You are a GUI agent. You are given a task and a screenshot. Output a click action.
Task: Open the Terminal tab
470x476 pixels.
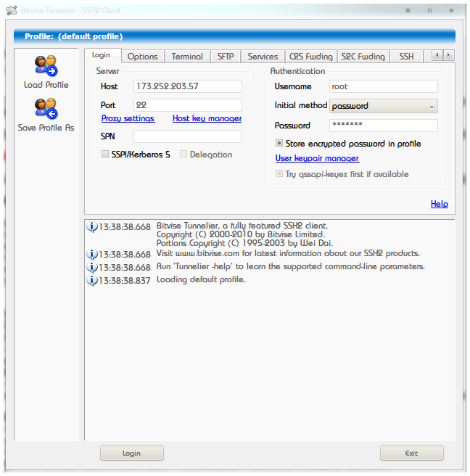point(187,57)
